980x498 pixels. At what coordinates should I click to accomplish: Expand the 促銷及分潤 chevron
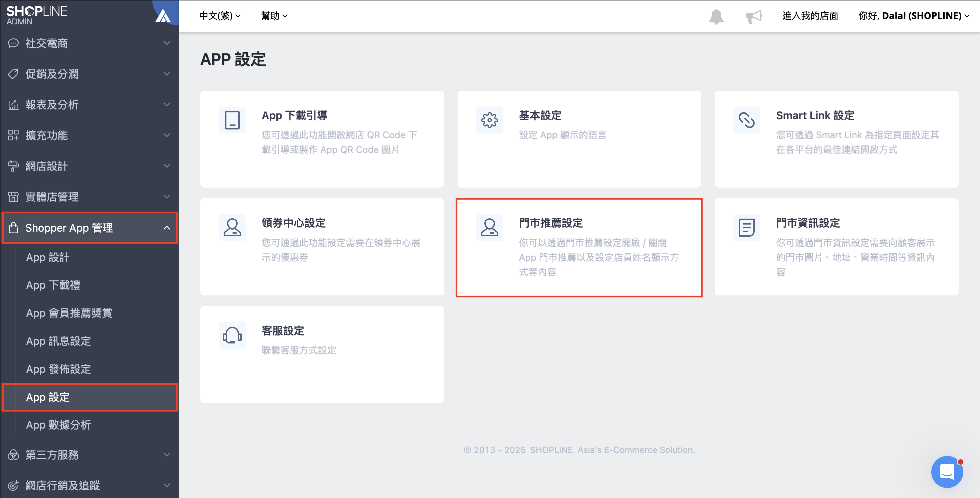coord(167,74)
